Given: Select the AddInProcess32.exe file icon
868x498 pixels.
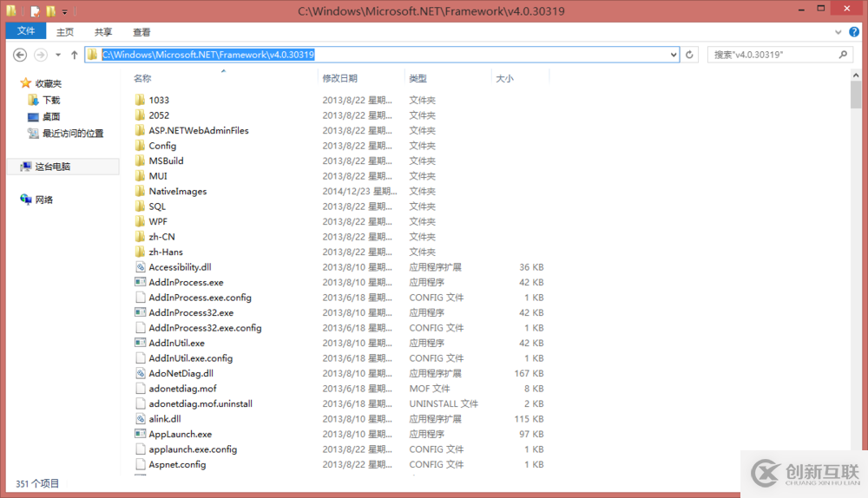Looking at the screenshot, I should coord(141,312).
